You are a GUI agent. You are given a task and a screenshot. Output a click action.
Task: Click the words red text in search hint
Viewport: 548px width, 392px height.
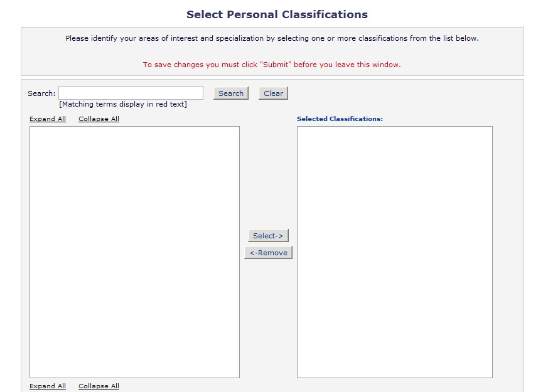point(171,104)
